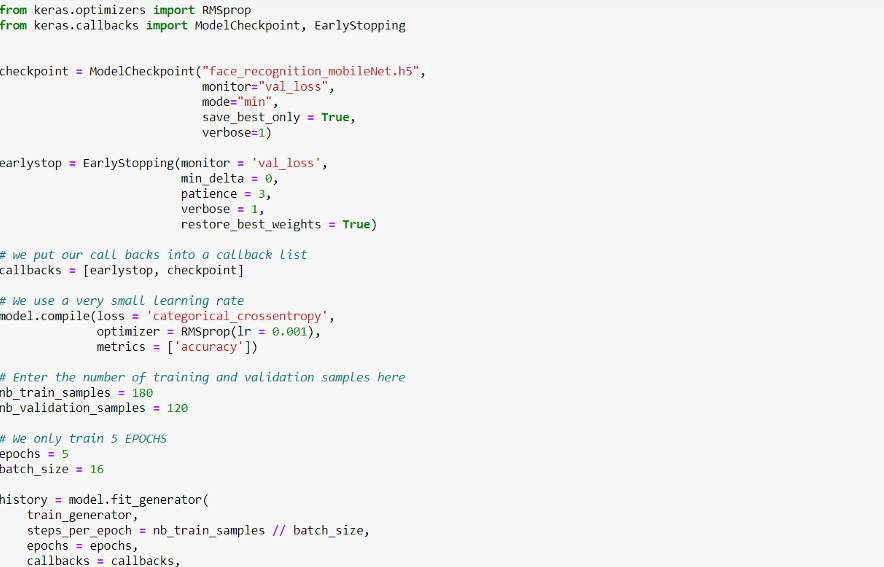Click 'earlystop = EarlyStopping(' assignment
884x567 pixels.
(90, 163)
